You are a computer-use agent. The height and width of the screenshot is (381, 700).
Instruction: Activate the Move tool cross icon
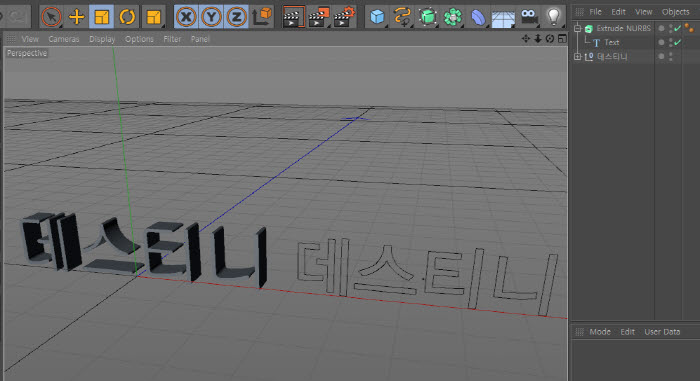[76, 17]
